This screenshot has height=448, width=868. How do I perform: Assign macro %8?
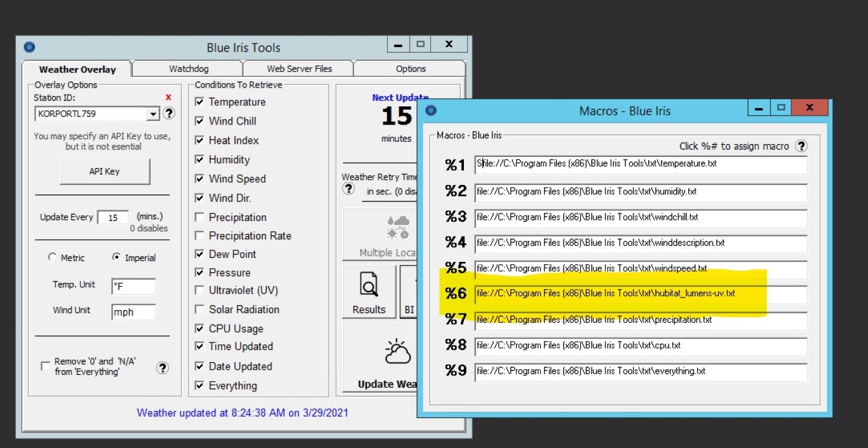455,345
